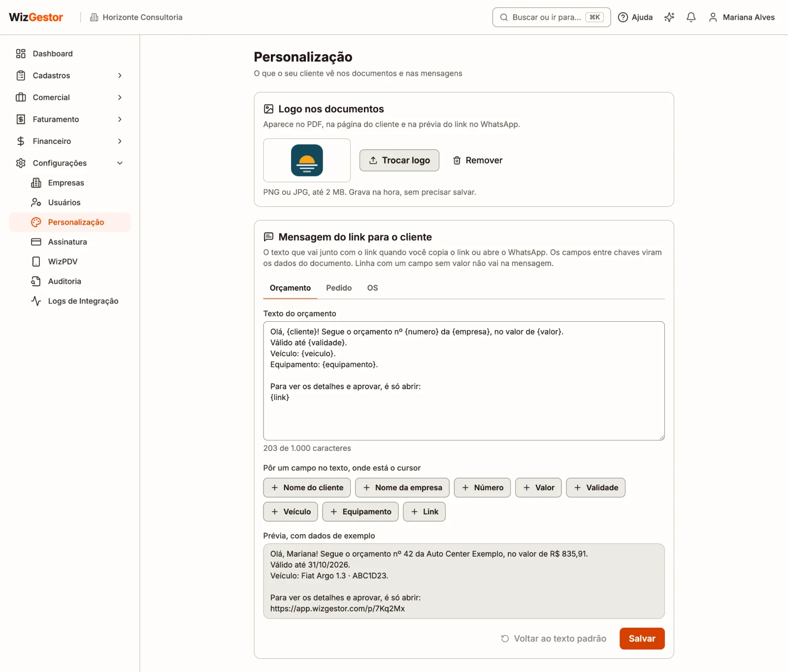Focus the Buscar ou ir para search box

(552, 17)
